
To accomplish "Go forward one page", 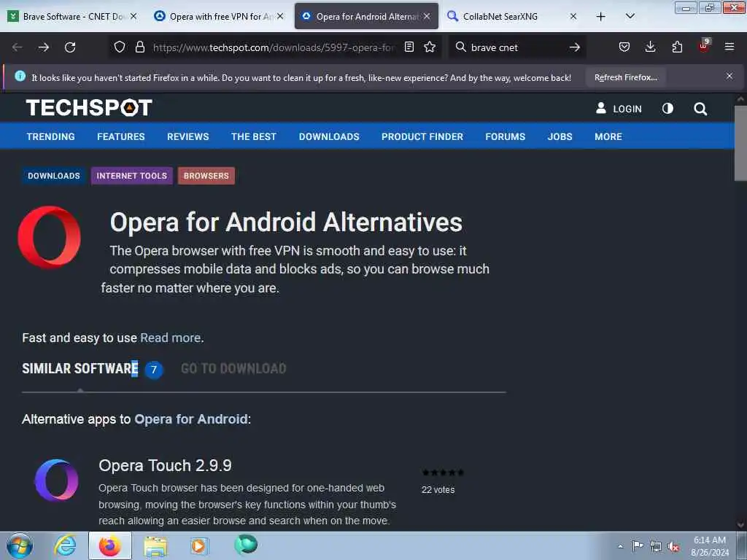I will (44, 47).
